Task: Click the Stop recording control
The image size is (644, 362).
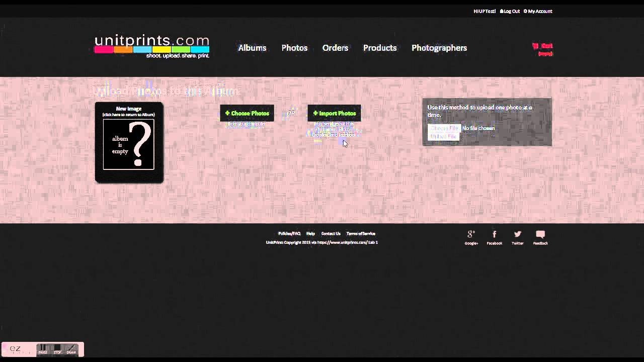Action: pos(57,349)
